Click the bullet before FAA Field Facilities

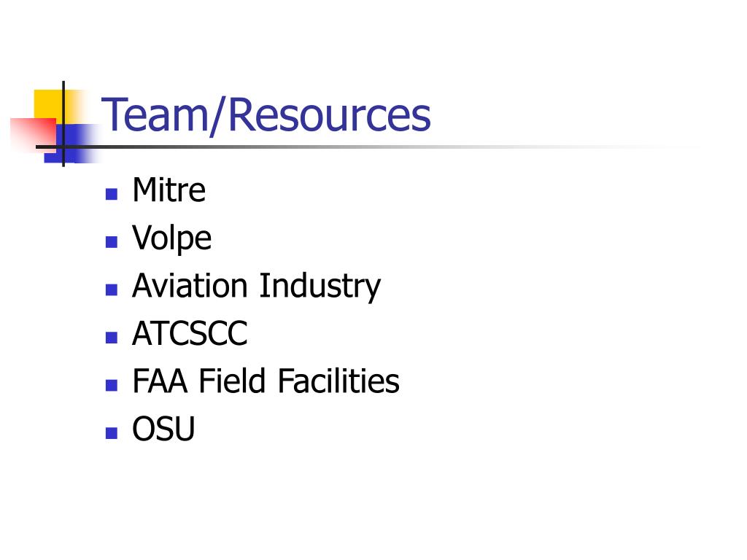[112, 385]
